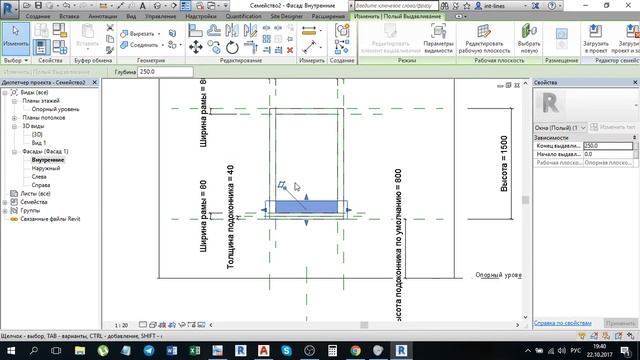The image size is (640, 360).
Task: Click Загрузить в проект button
Action: [596, 39]
